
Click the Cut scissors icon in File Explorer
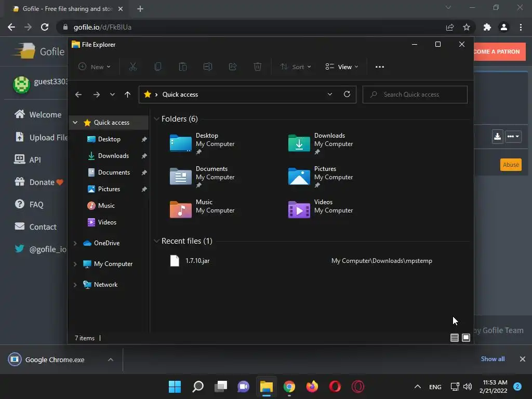[132, 67]
